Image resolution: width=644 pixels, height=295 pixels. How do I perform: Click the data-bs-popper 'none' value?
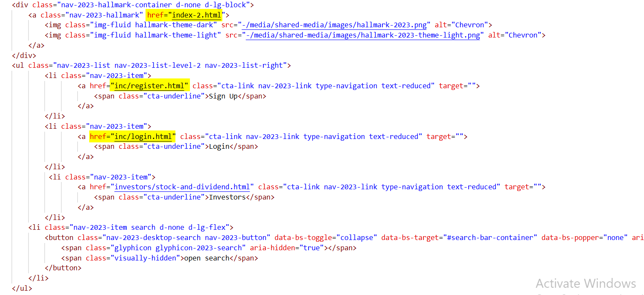[x=615, y=237]
